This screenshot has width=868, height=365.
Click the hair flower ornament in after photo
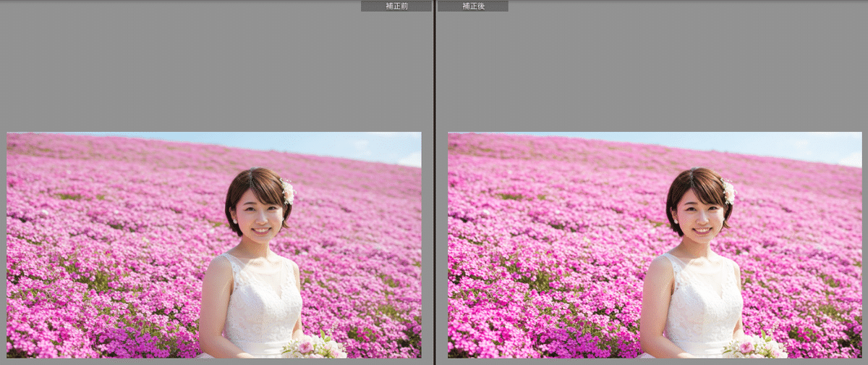point(728,191)
